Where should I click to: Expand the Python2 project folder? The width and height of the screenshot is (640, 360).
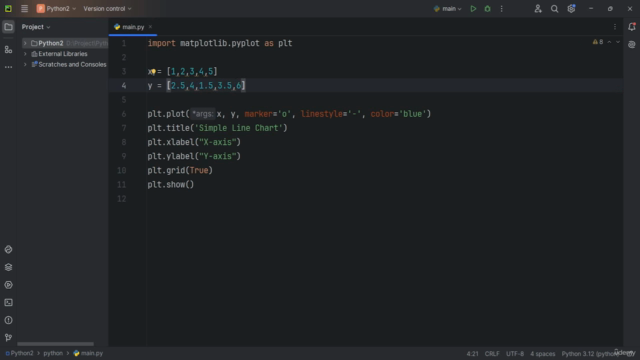(x=25, y=43)
